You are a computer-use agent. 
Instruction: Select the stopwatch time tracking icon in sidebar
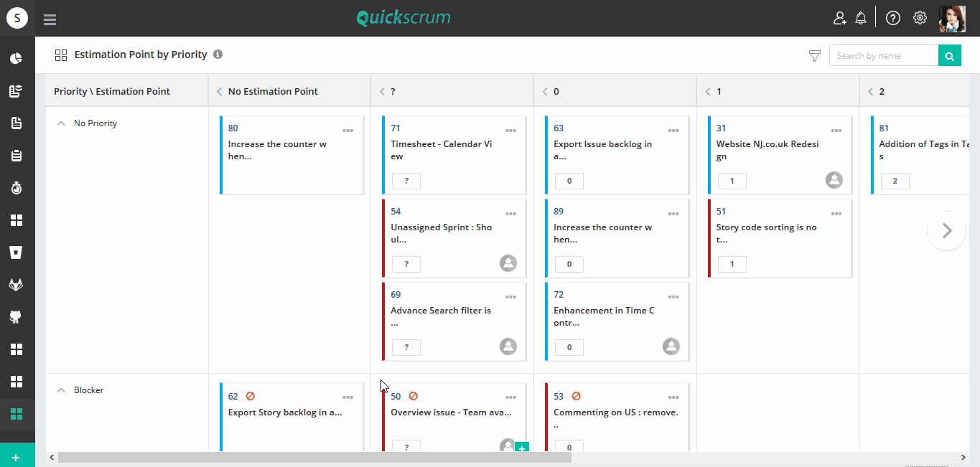pos(17,187)
